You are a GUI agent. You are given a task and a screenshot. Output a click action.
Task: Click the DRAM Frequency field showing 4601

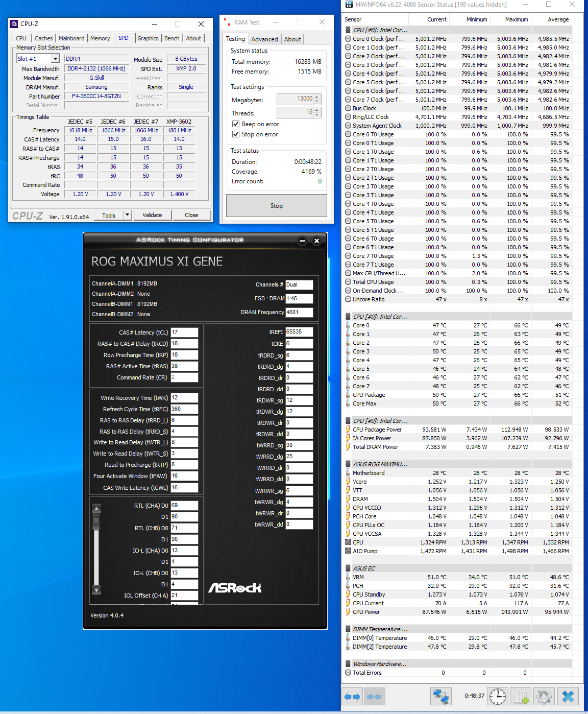[x=299, y=312]
